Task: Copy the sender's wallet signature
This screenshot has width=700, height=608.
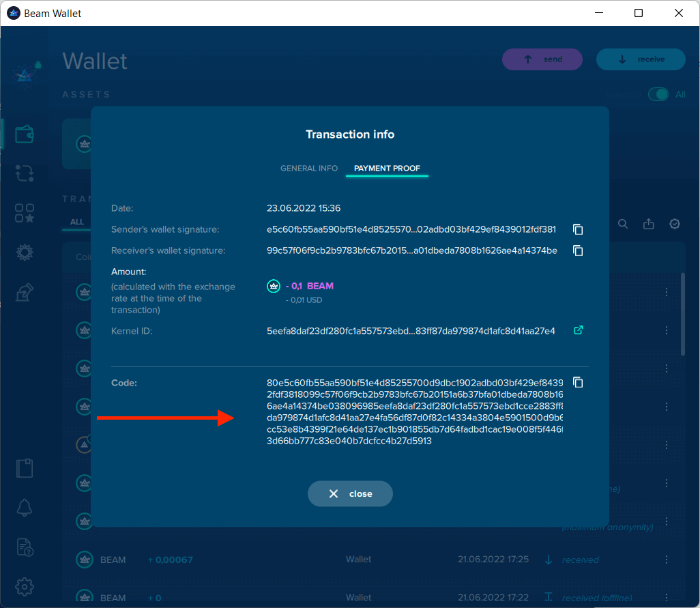Action: tap(578, 229)
